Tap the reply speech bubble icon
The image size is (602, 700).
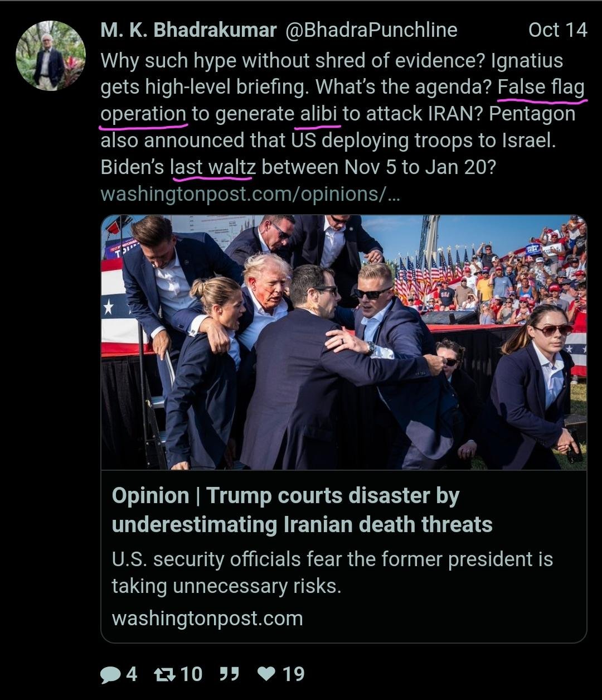pos(111,675)
